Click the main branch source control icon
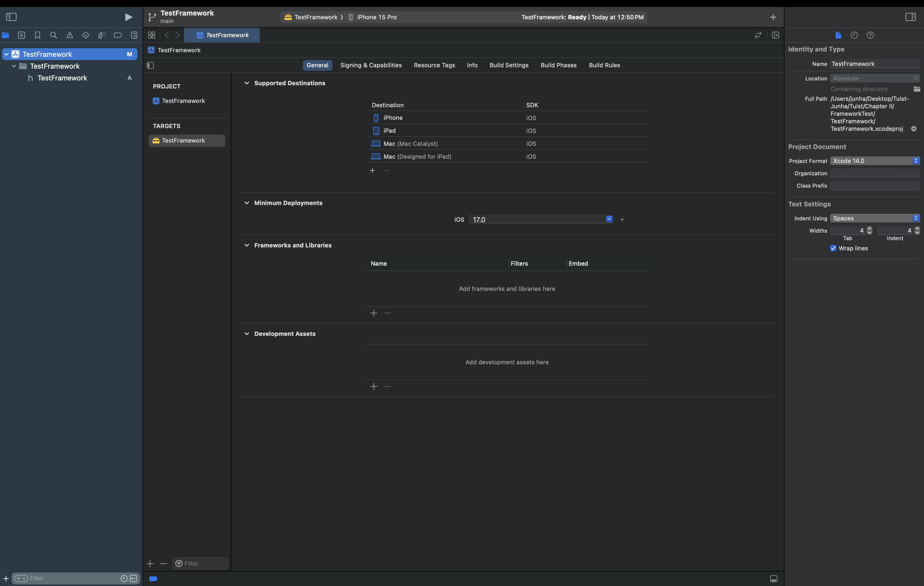The image size is (924, 586). [152, 17]
